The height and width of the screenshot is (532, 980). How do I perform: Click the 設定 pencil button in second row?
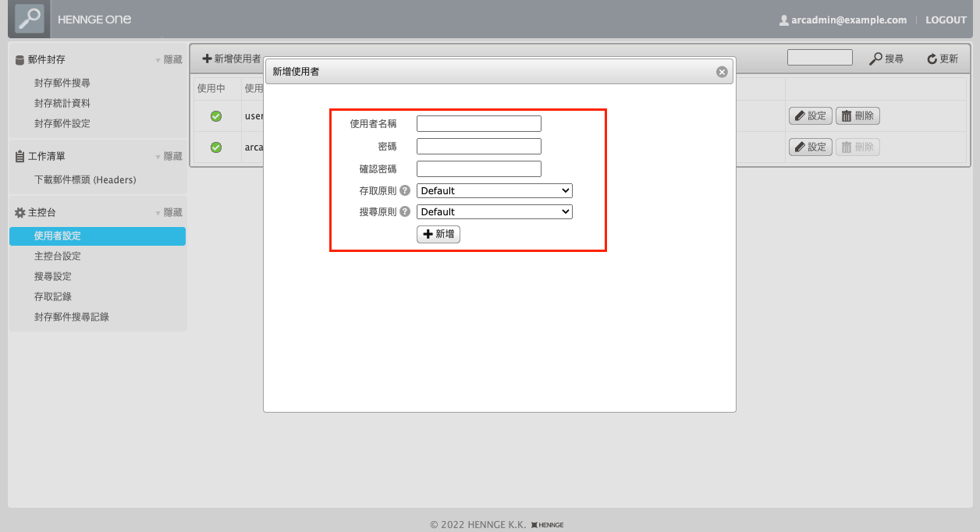[810, 147]
